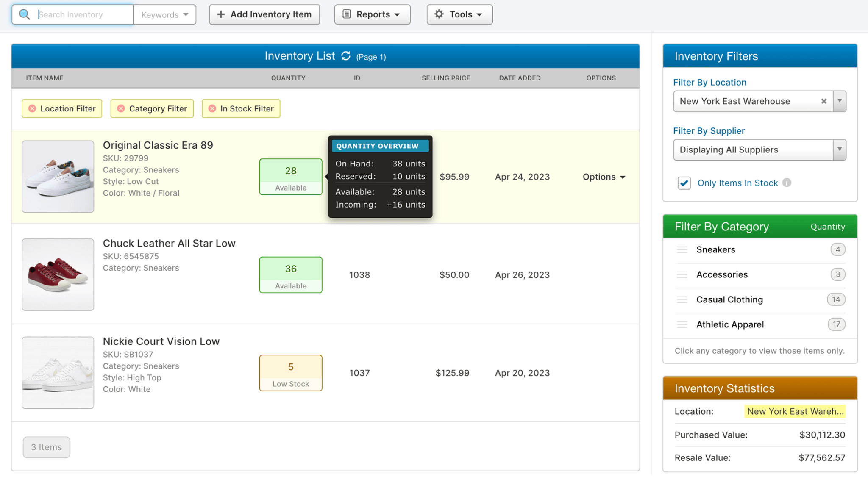Open the Keywords dropdown

pos(165,14)
